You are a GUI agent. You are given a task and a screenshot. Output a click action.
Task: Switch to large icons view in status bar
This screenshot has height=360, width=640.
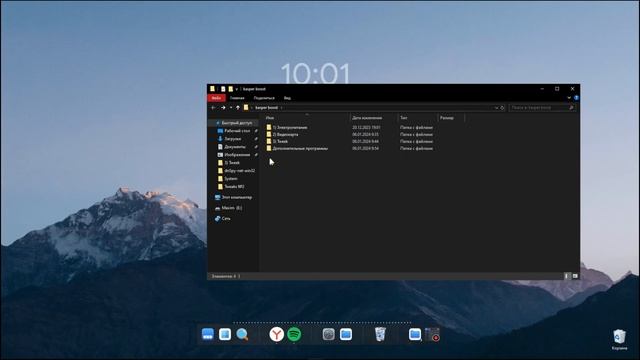pyautogui.click(x=575, y=276)
